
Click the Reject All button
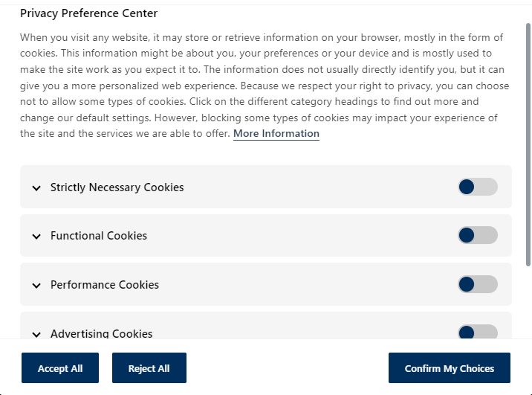[x=149, y=367]
